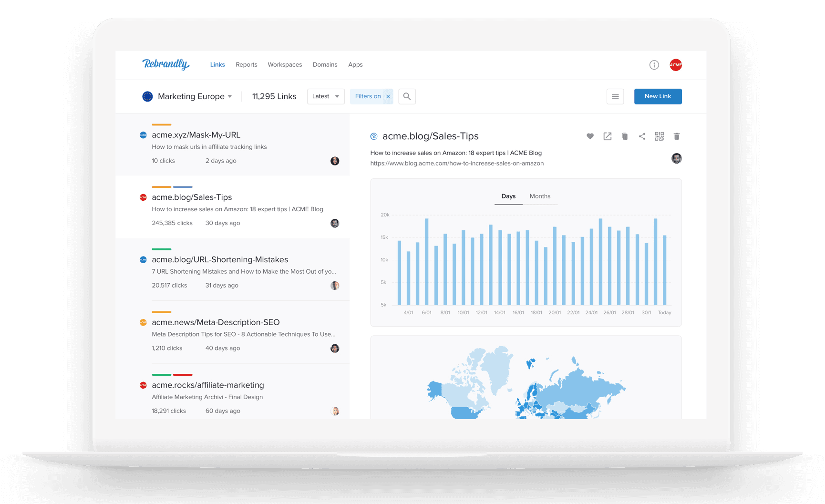Click '2 days ago' text
The image size is (825, 504).
pos(221,161)
